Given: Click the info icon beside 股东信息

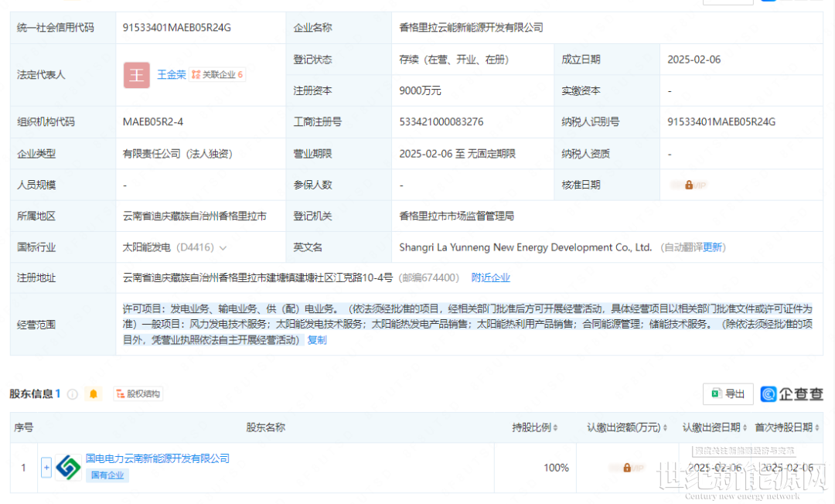Looking at the screenshot, I should (x=73, y=393).
